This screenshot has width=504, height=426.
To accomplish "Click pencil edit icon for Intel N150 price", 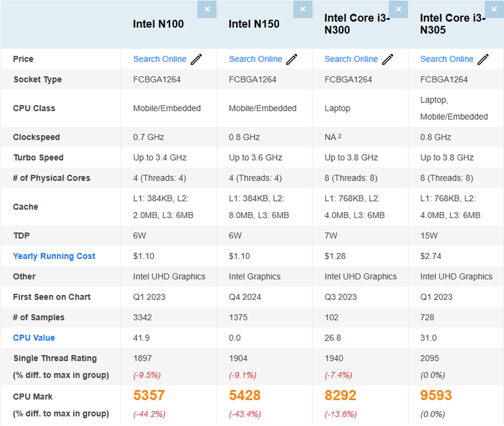I will coord(292,59).
